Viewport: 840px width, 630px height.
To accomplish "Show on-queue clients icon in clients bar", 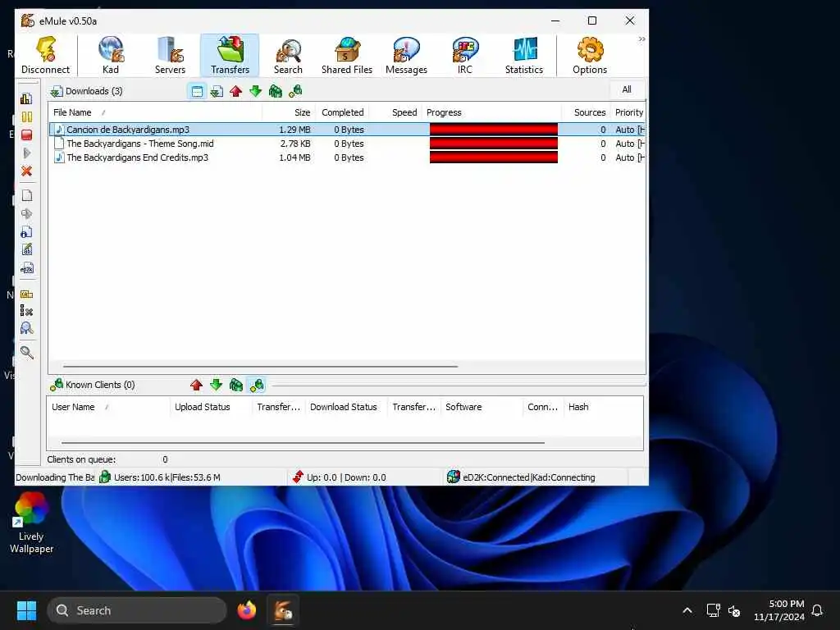I will (x=235, y=385).
